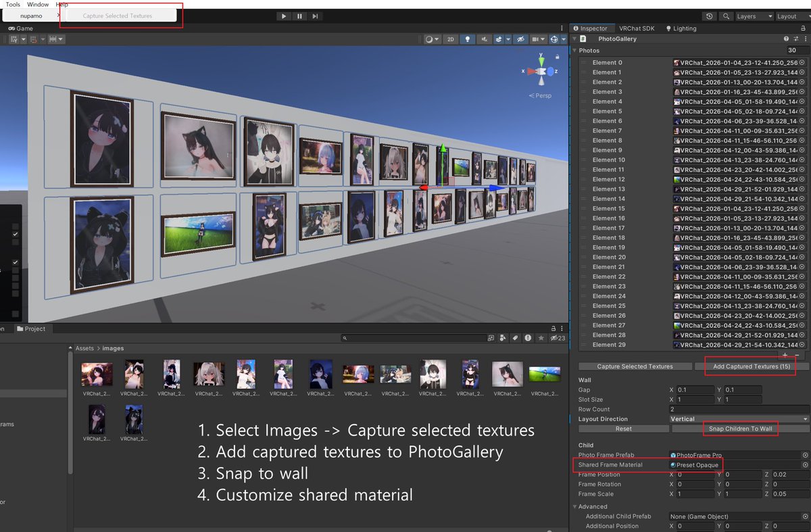
Task: Click object picker circle for Element 0
Action: [x=803, y=62]
